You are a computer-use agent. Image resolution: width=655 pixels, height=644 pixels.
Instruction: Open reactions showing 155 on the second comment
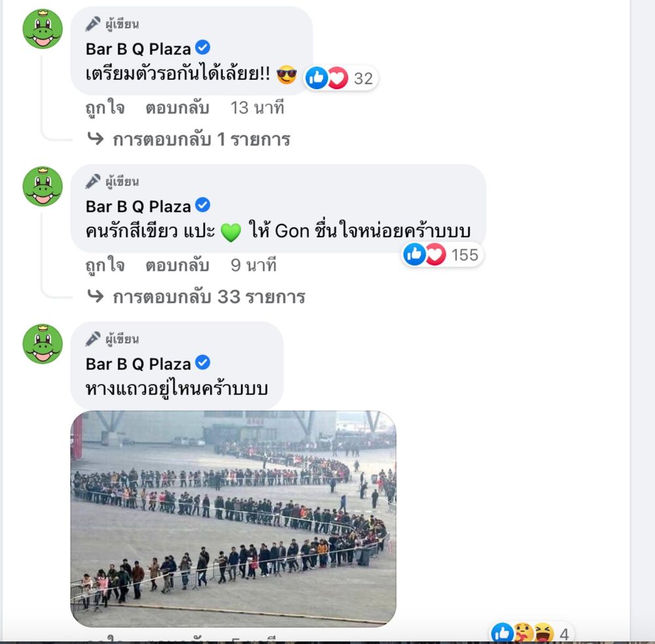click(x=442, y=254)
